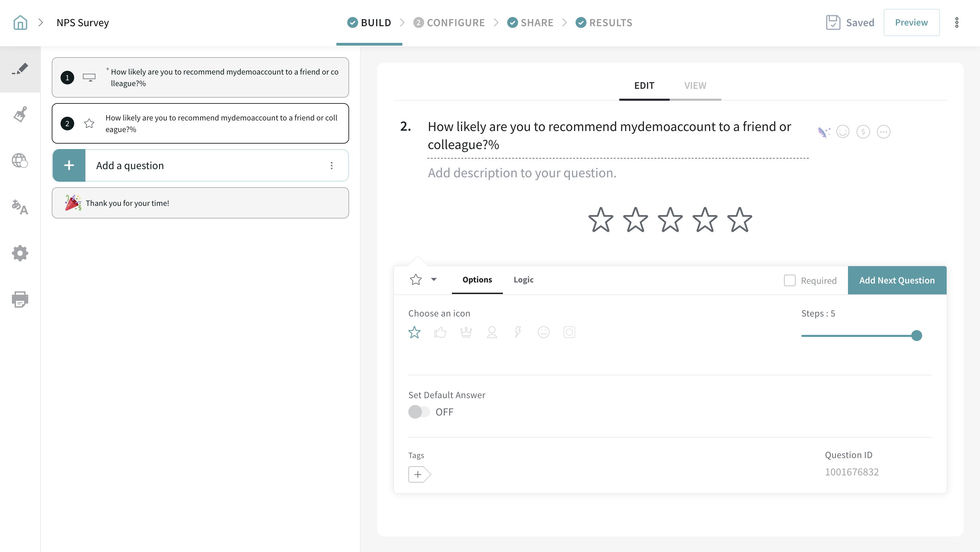Expand the question type dropdown arrow
The width and height of the screenshot is (980, 552).
click(x=434, y=280)
